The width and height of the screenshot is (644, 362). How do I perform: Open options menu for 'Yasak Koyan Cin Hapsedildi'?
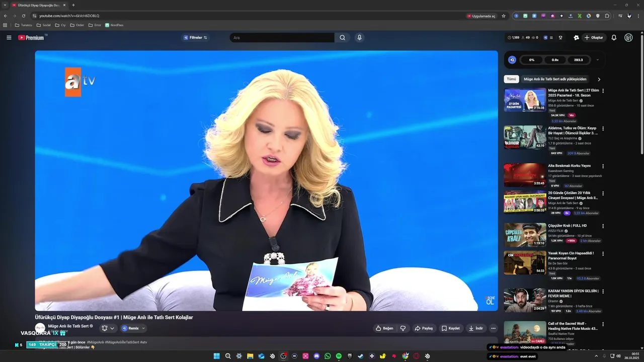click(603, 254)
